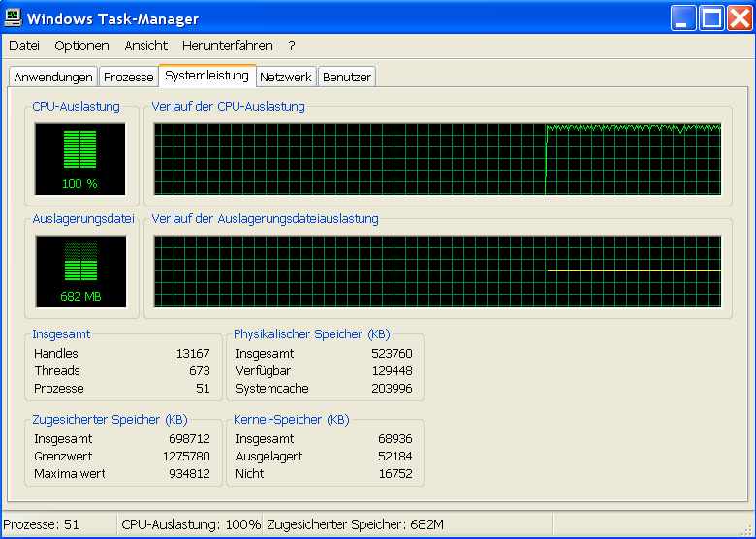This screenshot has width=756, height=539.
Task: Click the Systemcache label
Action: click(x=272, y=389)
